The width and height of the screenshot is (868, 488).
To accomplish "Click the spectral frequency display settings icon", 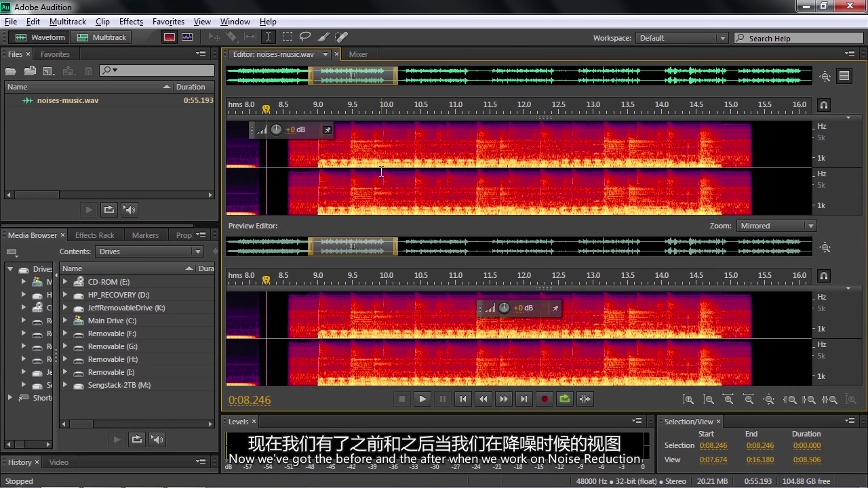I will [844, 76].
